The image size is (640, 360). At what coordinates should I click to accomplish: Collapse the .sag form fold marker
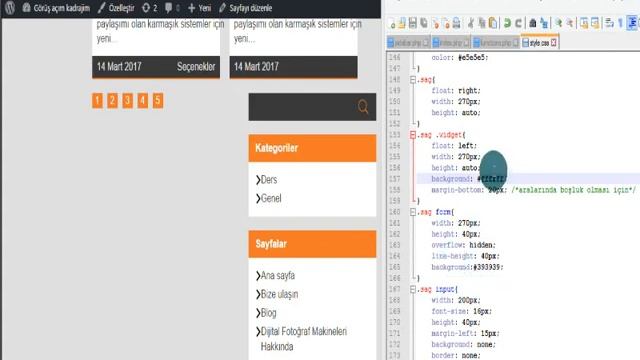(413, 212)
